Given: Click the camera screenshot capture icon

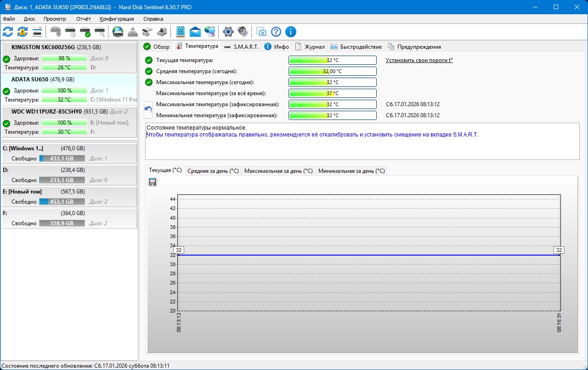Looking at the screenshot, I should [x=261, y=32].
